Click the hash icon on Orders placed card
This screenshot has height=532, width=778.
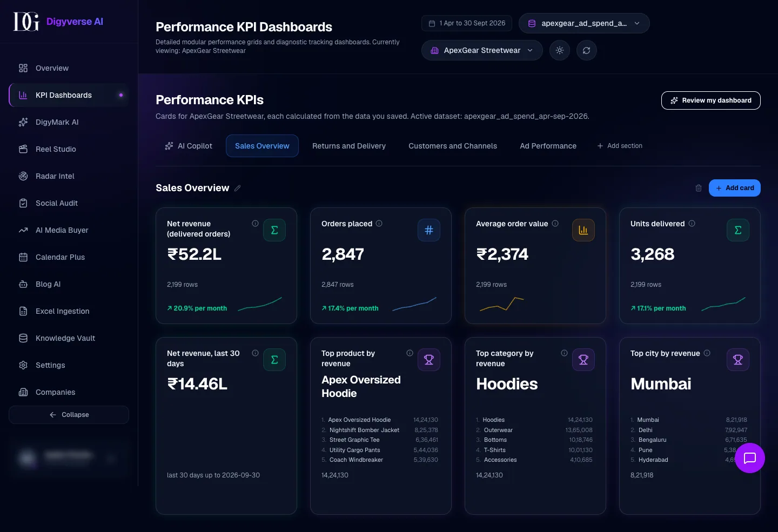point(429,230)
